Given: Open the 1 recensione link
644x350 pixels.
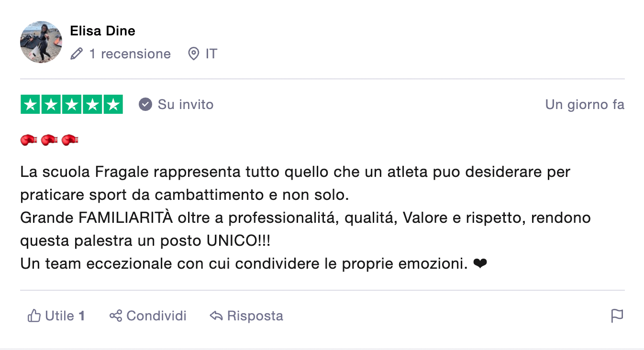Looking at the screenshot, I should point(130,54).
